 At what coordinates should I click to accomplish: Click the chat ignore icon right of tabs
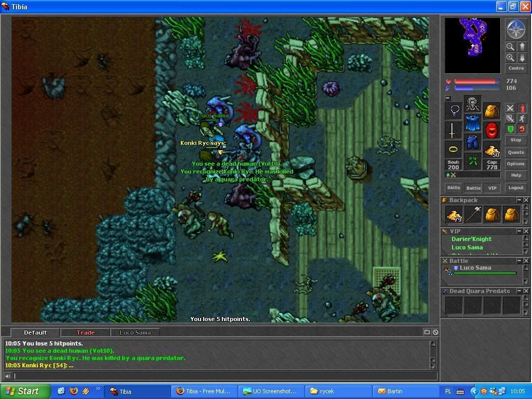click(x=436, y=332)
